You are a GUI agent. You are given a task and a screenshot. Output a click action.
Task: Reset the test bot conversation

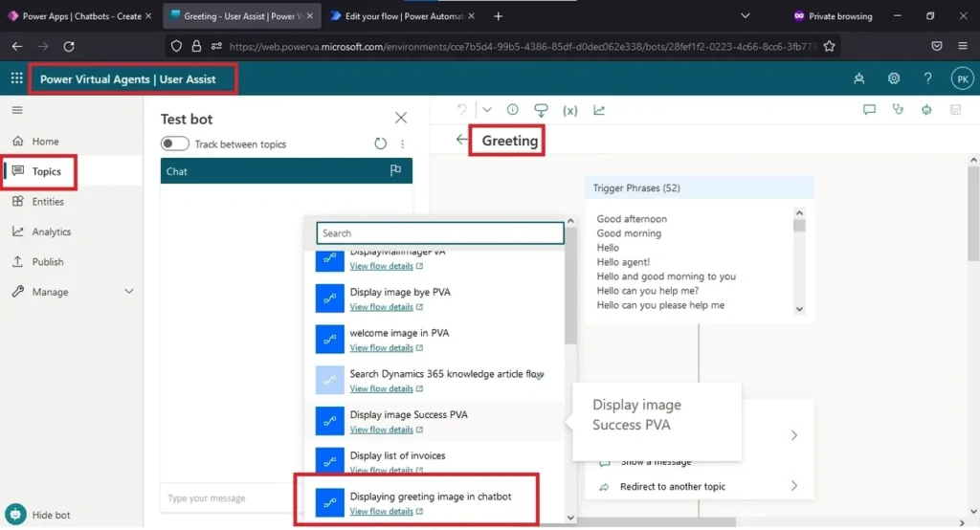[x=380, y=144]
